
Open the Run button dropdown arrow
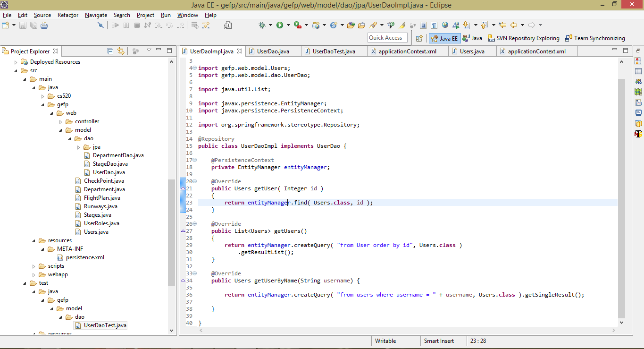pyautogui.click(x=288, y=25)
